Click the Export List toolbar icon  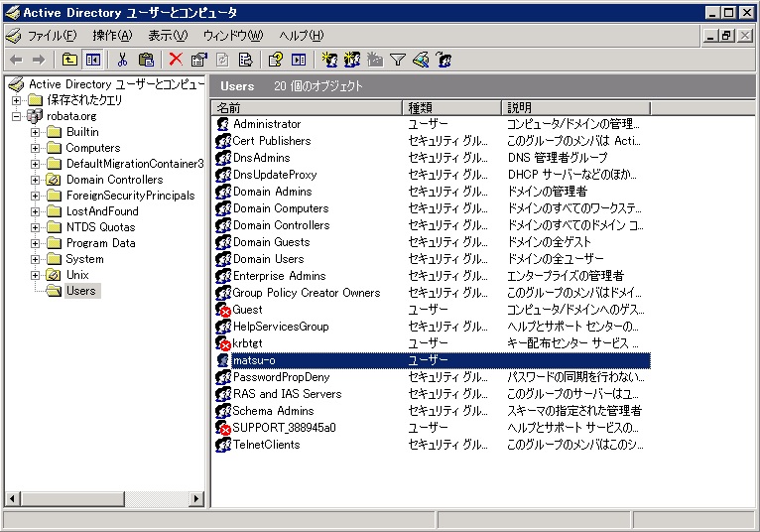(x=246, y=61)
